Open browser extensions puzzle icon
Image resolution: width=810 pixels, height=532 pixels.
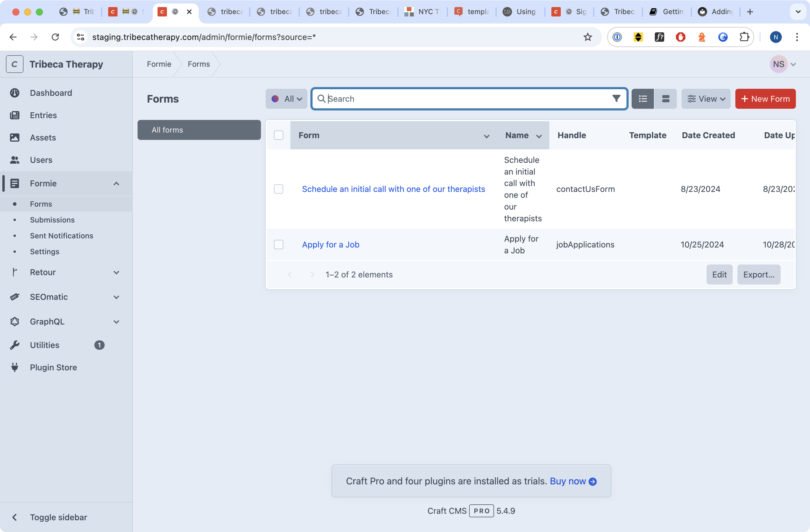coord(744,37)
